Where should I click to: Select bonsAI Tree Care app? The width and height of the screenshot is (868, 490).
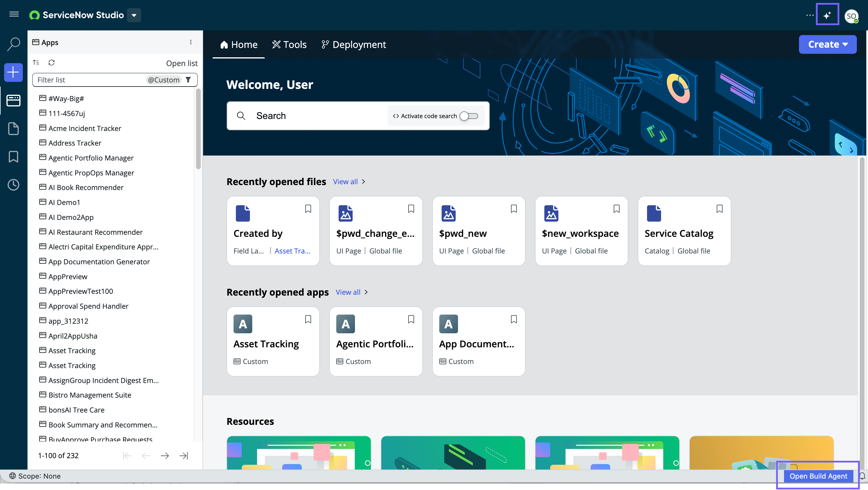[76, 410]
